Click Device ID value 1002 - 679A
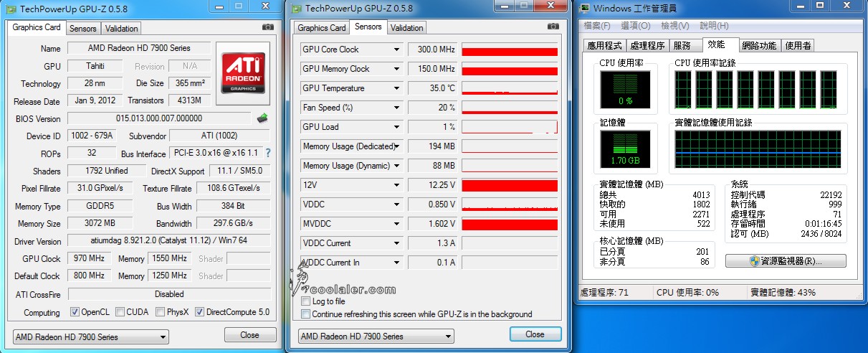This screenshot has width=868, height=353. pyautogui.click(x=92, y=136)
